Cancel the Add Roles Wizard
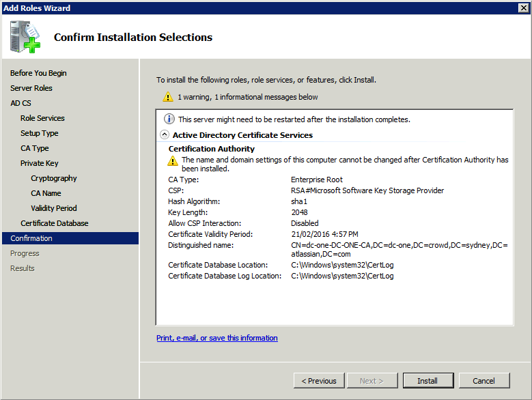532x400 pixels. coord(484,381)
